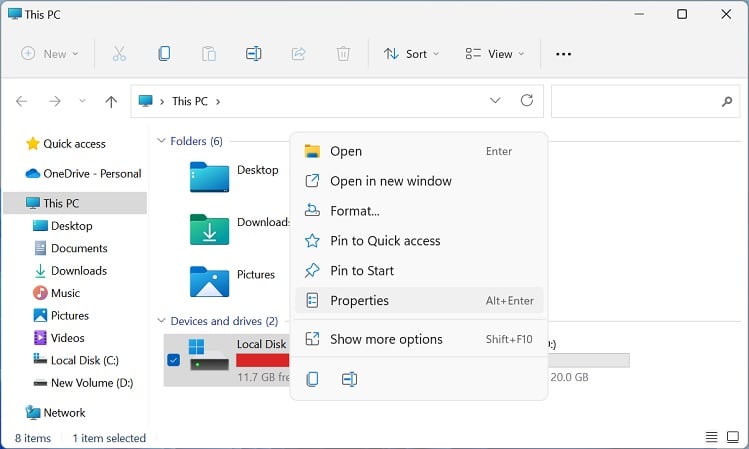Open the Sort dropdown
Image resolution: width=749 pixels, height=449 pixels.
(411, 54)
